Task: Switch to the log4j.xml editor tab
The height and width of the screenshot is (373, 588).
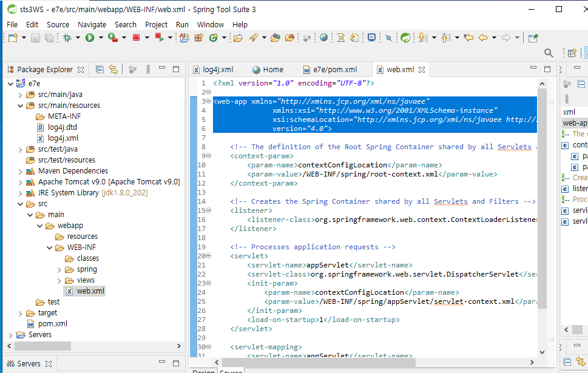Action: click(x=214, y=69)
